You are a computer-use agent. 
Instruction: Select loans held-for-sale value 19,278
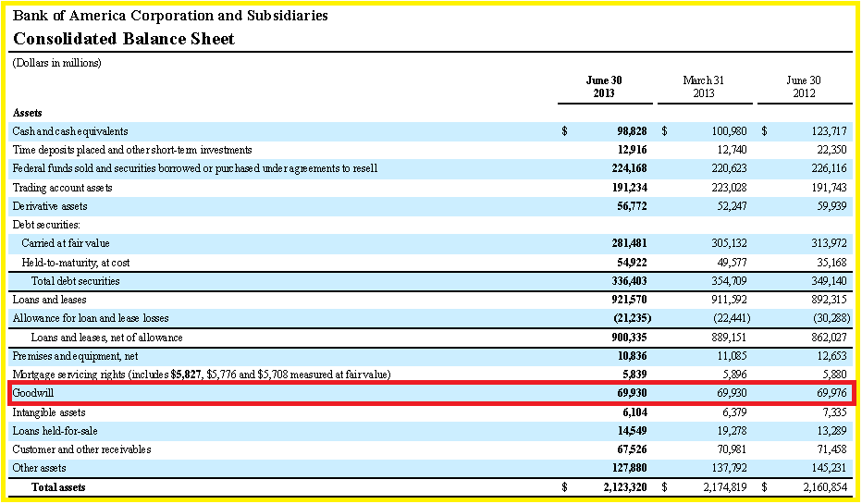pyautogui.click(x=732, y=432)
